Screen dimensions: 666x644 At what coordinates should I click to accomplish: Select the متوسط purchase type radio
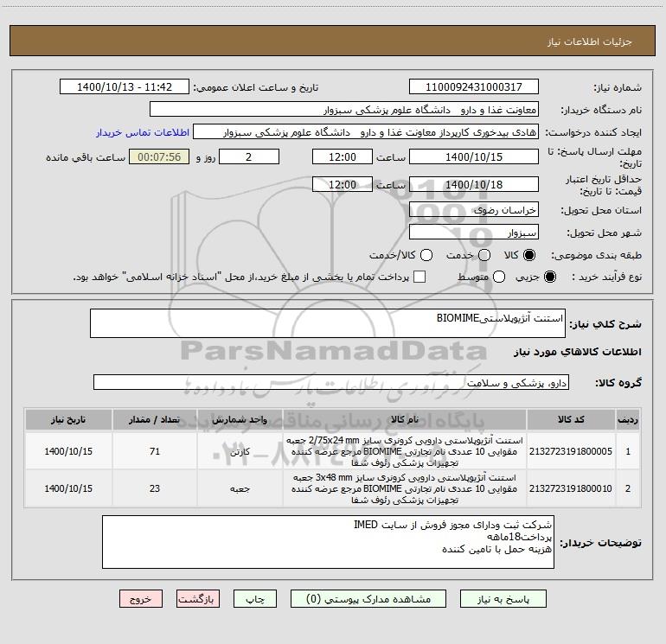coord(499,277)
